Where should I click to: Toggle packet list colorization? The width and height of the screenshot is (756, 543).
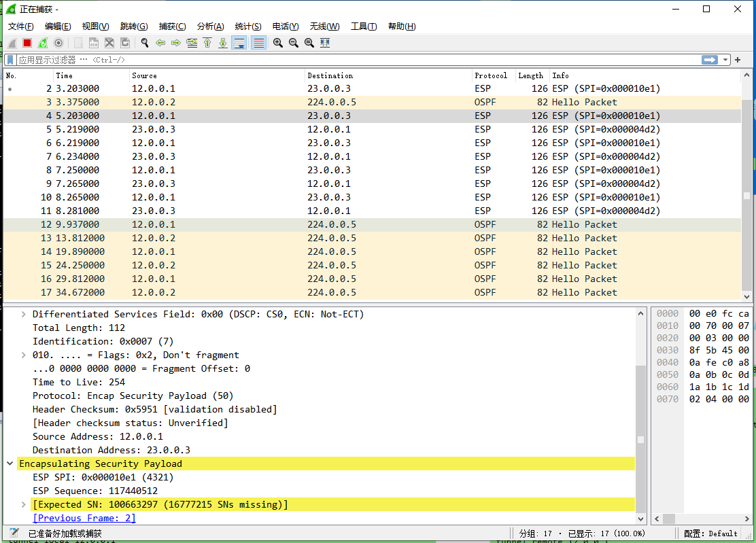coord(259,42)
